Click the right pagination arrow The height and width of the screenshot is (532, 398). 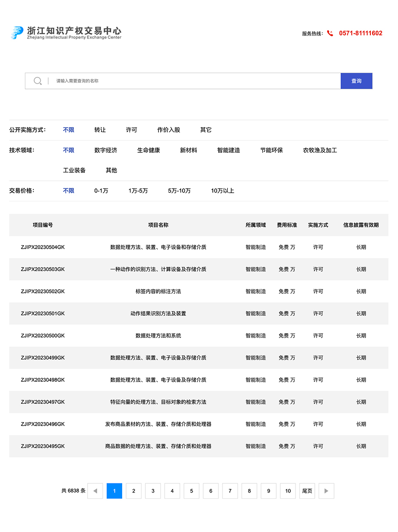(326, 491)
